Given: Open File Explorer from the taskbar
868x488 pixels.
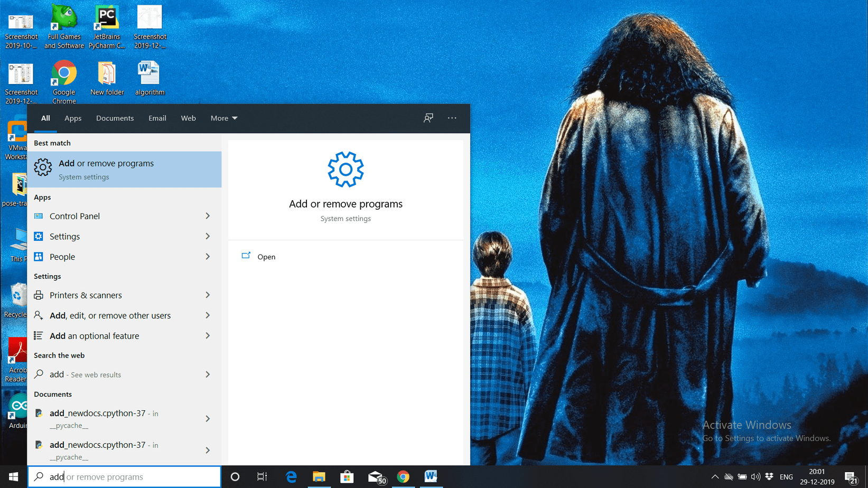Looking at the screenshot, I should 319,476.
